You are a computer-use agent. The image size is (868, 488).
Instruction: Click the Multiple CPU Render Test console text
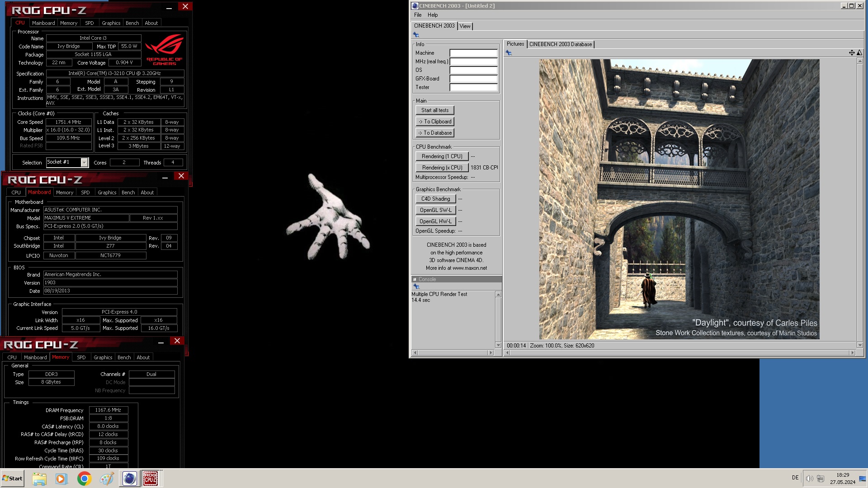(x=439, y=294)
